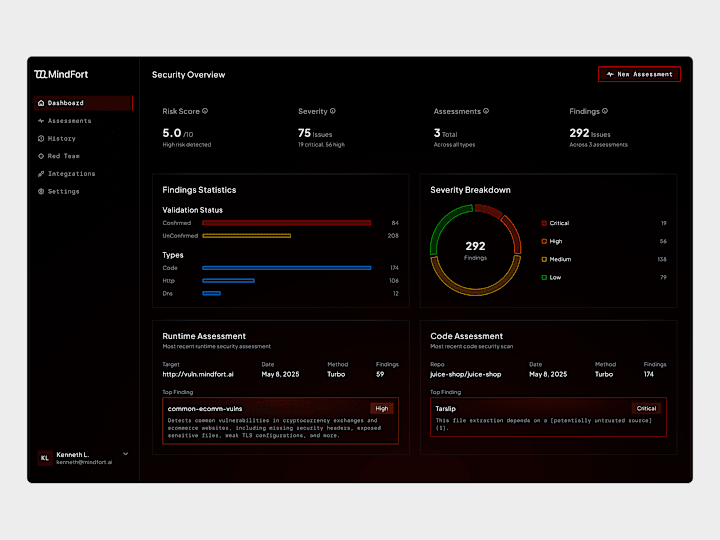Open the Tarslip top finding card

pos(548,417)
